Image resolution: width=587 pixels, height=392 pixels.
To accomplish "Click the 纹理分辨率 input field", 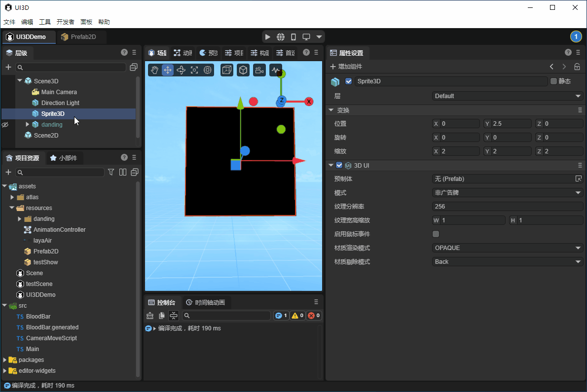I will 507,207.
